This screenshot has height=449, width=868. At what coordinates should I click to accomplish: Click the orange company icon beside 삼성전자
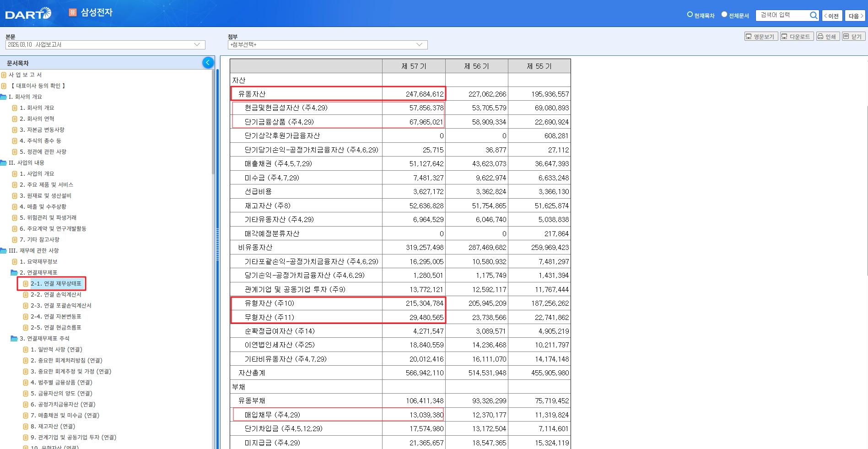72,12
